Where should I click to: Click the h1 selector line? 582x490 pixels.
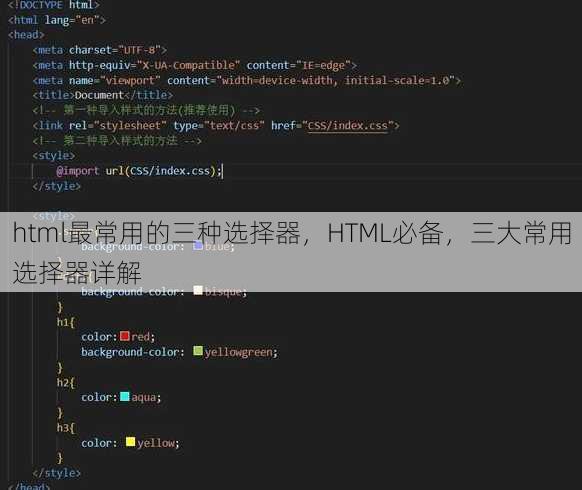(66, 322)
